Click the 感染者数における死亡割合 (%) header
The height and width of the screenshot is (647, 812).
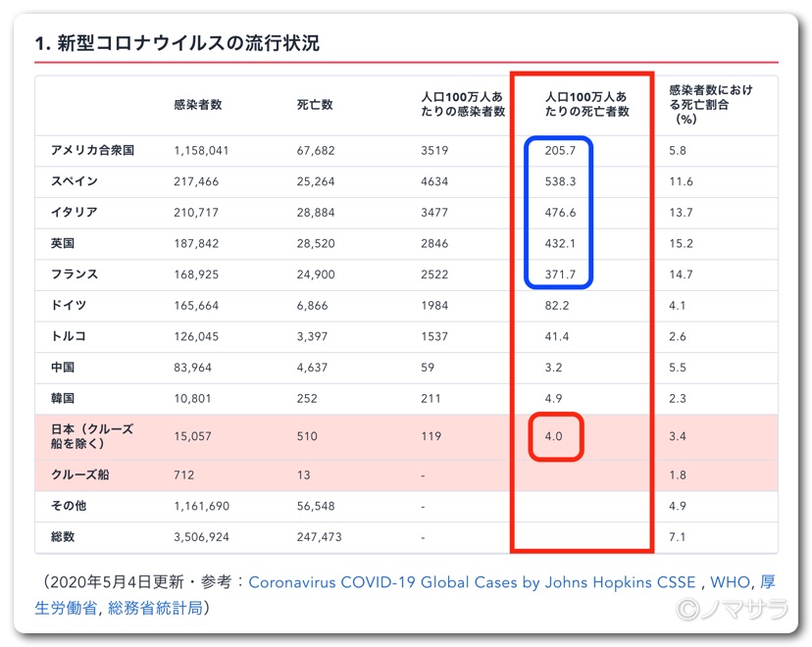[x=710, y=105]
